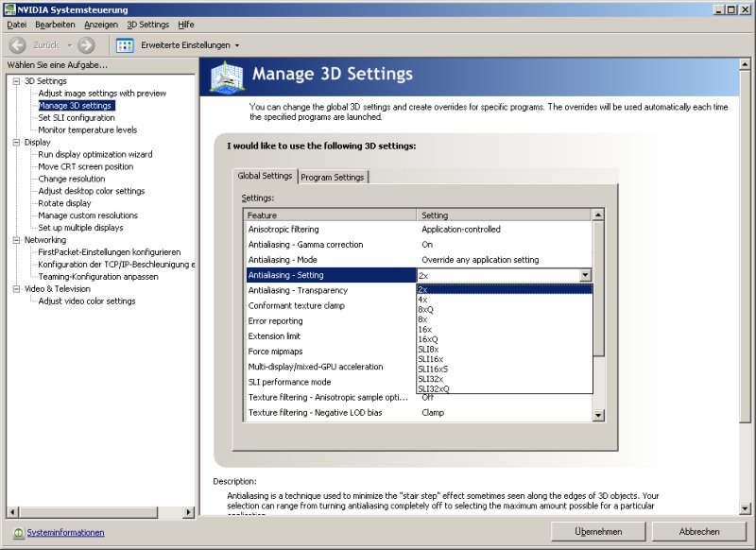Select the Antialiasing - Mode row

(x=419, y=260)
